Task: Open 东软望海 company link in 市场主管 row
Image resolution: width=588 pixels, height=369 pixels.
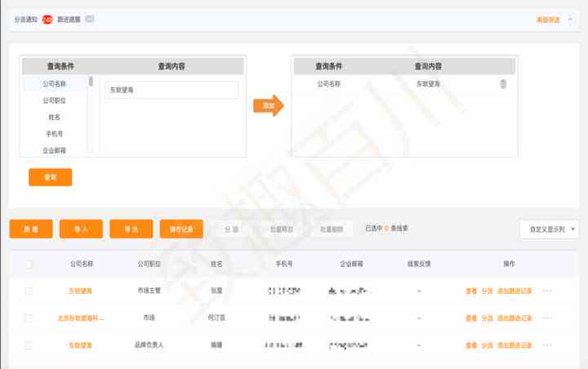Action: 80,291
